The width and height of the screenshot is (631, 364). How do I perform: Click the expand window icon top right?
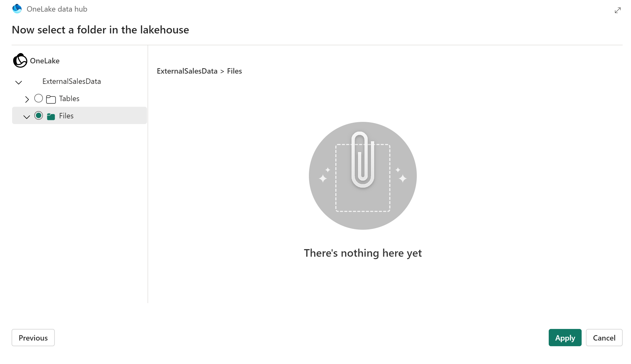618,9
